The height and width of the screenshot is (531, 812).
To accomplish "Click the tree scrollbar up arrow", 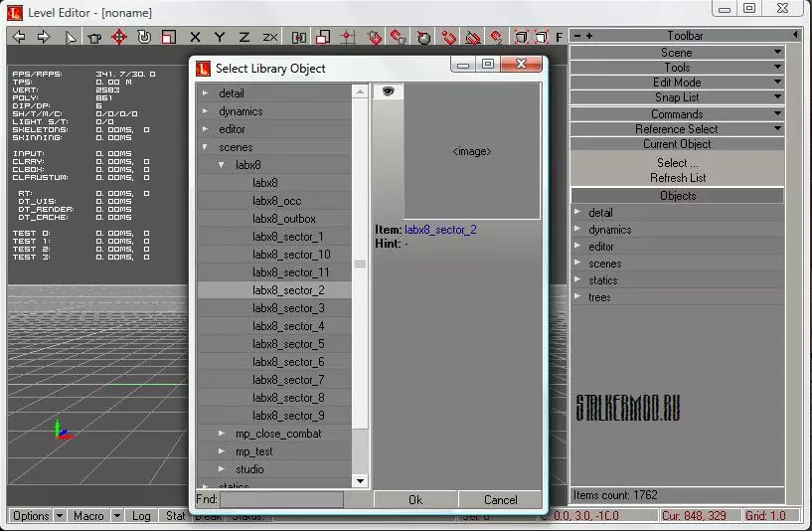I will tap(360, 91).
